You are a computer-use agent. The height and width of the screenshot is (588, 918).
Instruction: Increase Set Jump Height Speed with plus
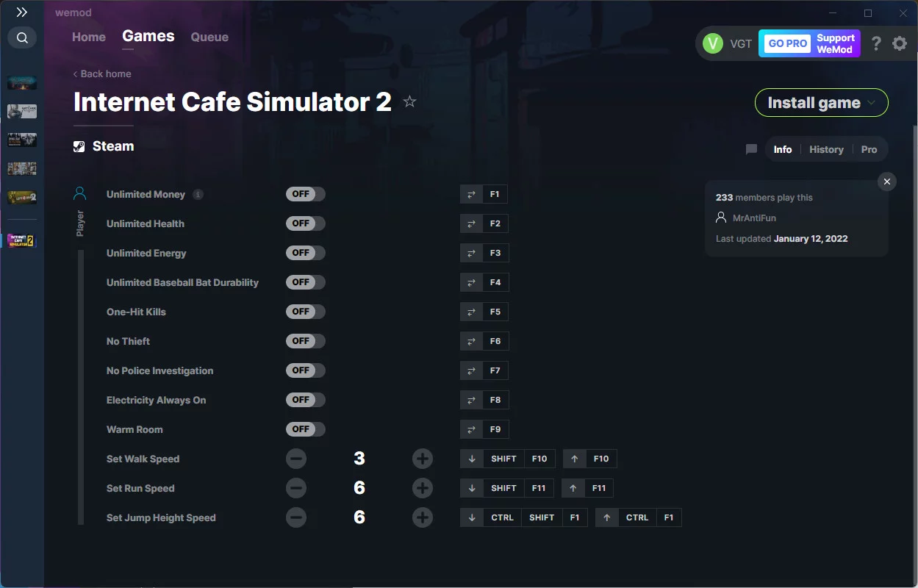pos(423,518)
